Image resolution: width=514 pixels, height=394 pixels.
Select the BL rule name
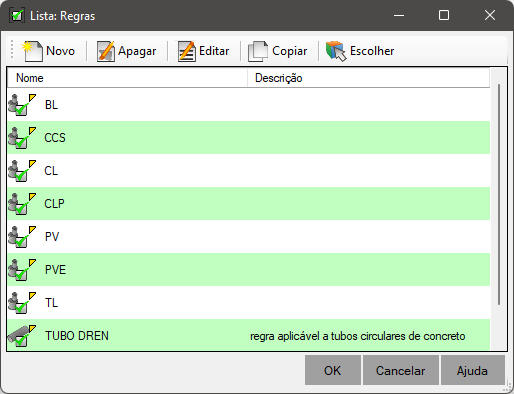[x=51, y=105]
